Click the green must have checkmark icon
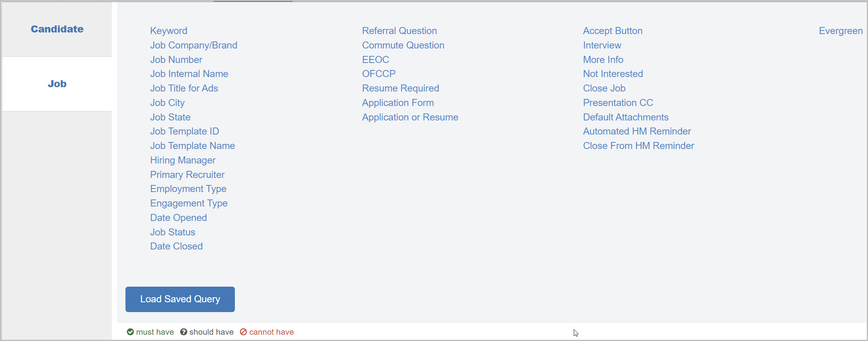This screenshot has width=868, height=341. pos(130,332)
